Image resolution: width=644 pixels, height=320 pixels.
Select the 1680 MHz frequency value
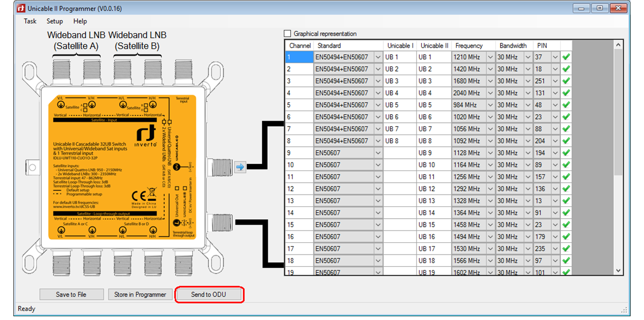point(469,81)
